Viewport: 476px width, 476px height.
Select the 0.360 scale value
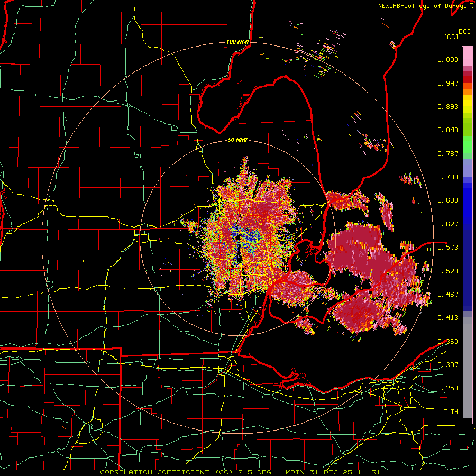pyautogui.click(x=448, y=342)
